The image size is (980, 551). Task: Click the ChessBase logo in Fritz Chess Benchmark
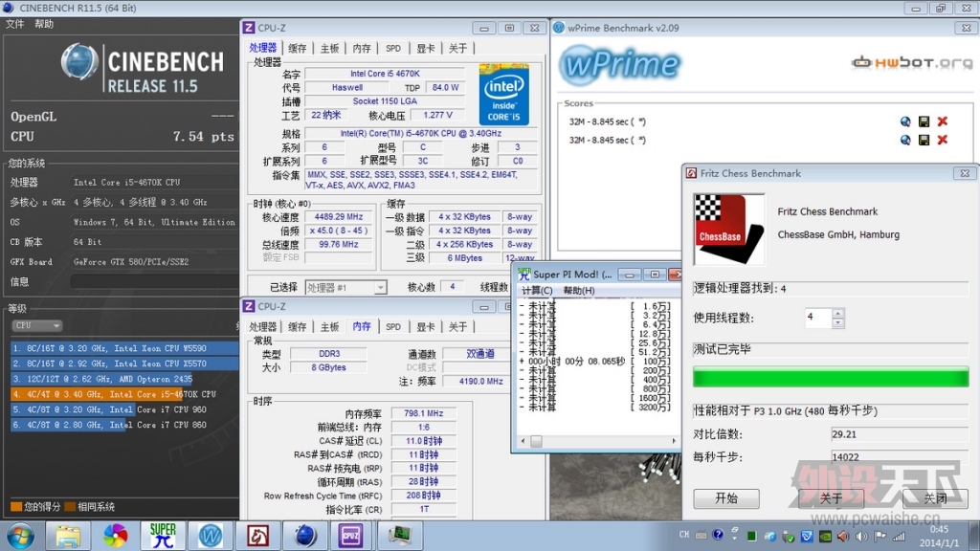(x=728, y=230)
